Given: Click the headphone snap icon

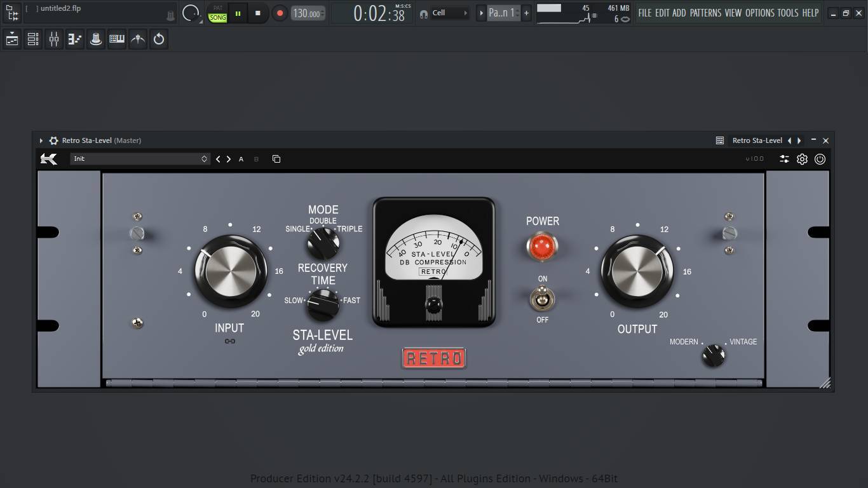Looking at the screenshot, I should click(424, 13).
